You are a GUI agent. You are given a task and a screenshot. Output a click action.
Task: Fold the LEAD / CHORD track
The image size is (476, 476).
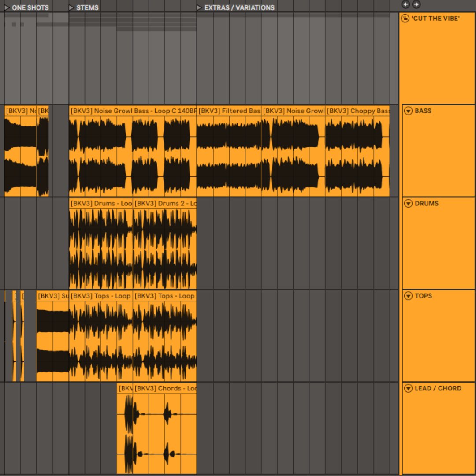click(x=409, y=389)
